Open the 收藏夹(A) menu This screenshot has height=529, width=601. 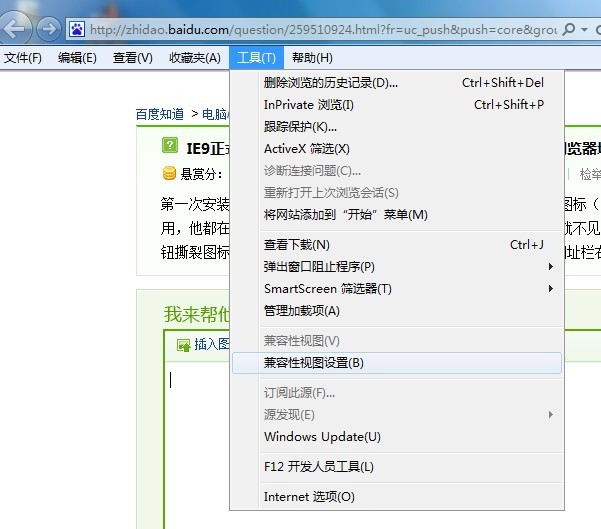[195, 58]
